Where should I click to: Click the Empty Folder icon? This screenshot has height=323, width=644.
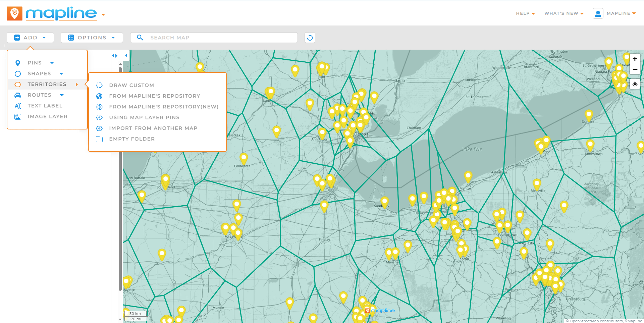click(x=99, y=139)
